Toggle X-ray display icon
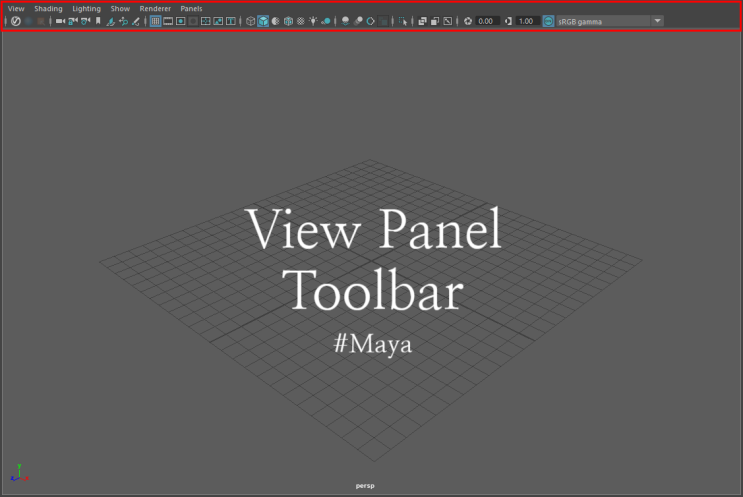Image resolution: width=743 pixels, height=497 pixels. tap(422, 21)
